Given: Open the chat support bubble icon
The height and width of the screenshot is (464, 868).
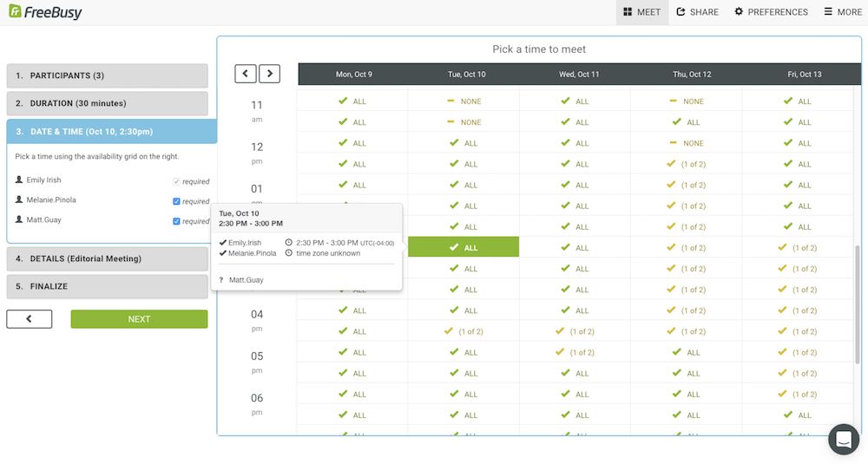Looking at the screenshot, I should [x=843, y=440].
